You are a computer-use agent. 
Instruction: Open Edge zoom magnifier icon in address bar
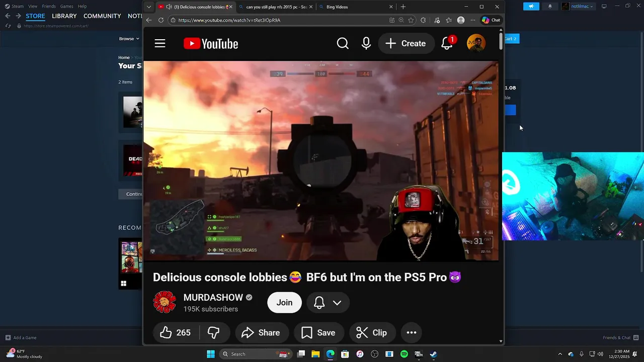tap(401, 20)
